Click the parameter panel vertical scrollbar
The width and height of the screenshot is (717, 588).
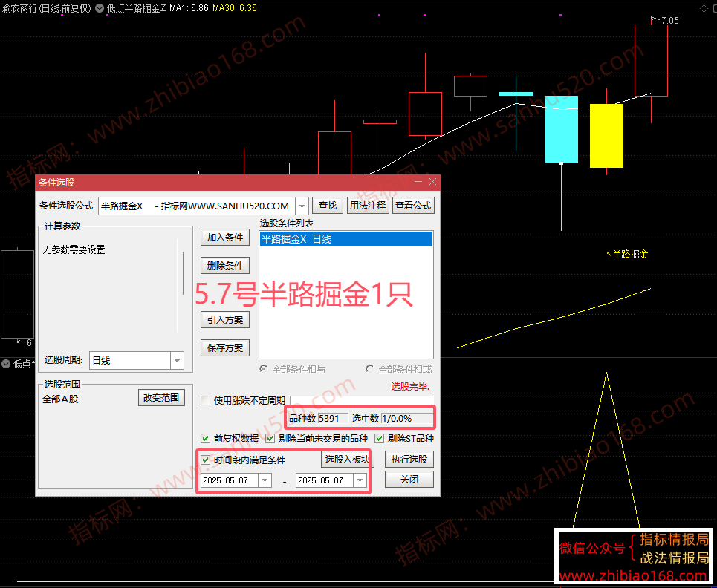coord(184,273)
